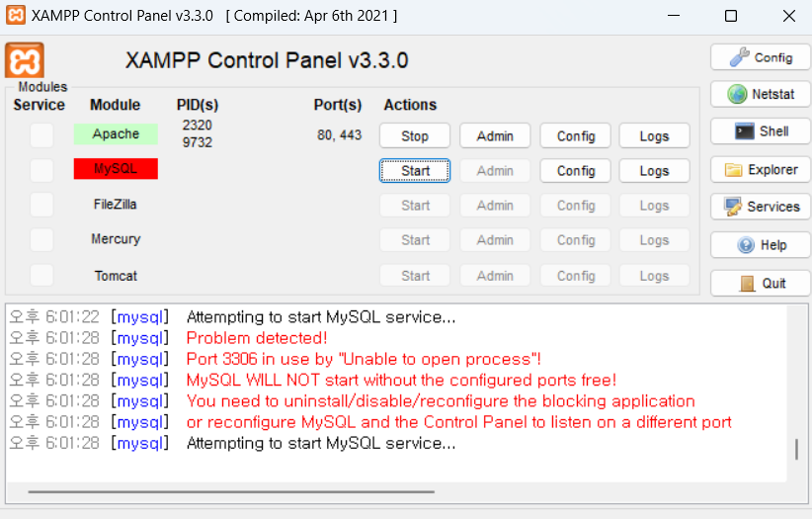Image resolution: width=812 pixels, height=519 pixels.
Task: Click Apache PID 2320
Action: [x=198, y=125]
